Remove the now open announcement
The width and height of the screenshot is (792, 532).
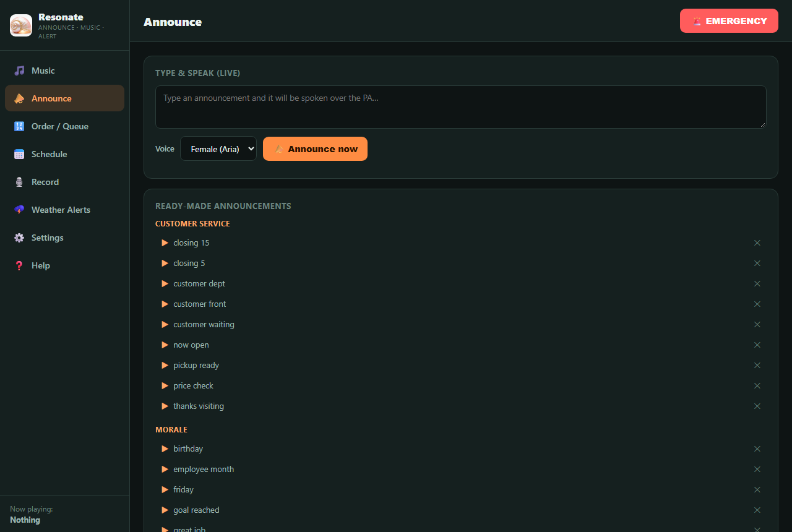[757, 345]
